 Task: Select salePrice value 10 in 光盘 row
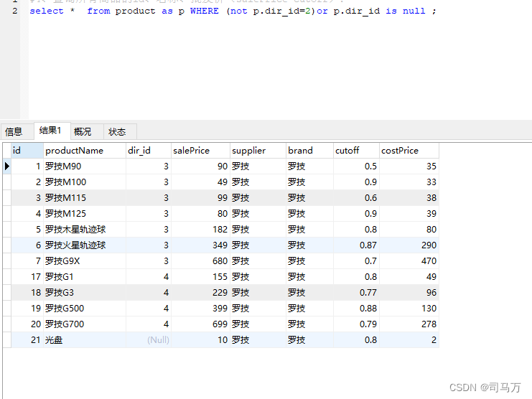[x=200, y=339]
